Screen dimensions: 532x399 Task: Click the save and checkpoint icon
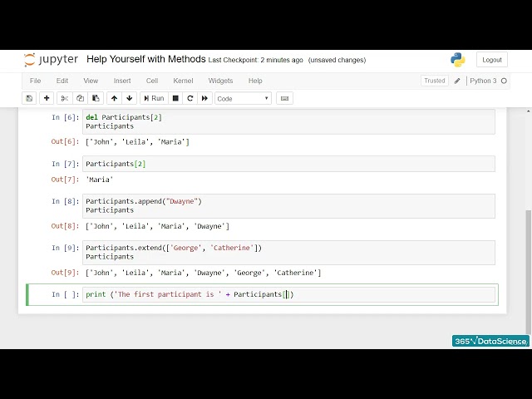[x=29, y=98]
